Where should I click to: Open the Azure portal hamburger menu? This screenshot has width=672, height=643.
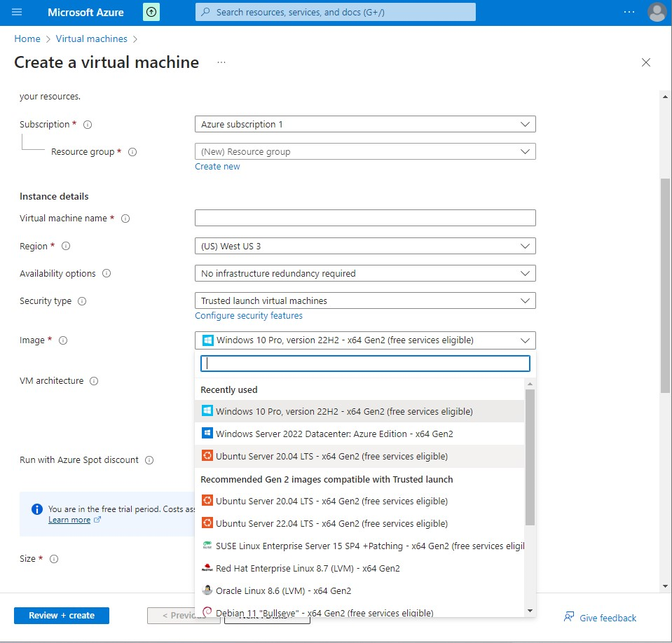click(17, 11)
